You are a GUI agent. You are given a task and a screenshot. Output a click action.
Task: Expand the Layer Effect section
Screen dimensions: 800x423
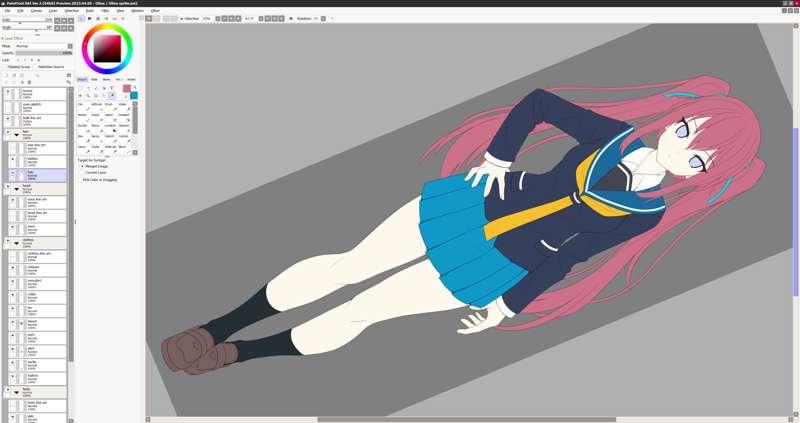pos(13,38)
